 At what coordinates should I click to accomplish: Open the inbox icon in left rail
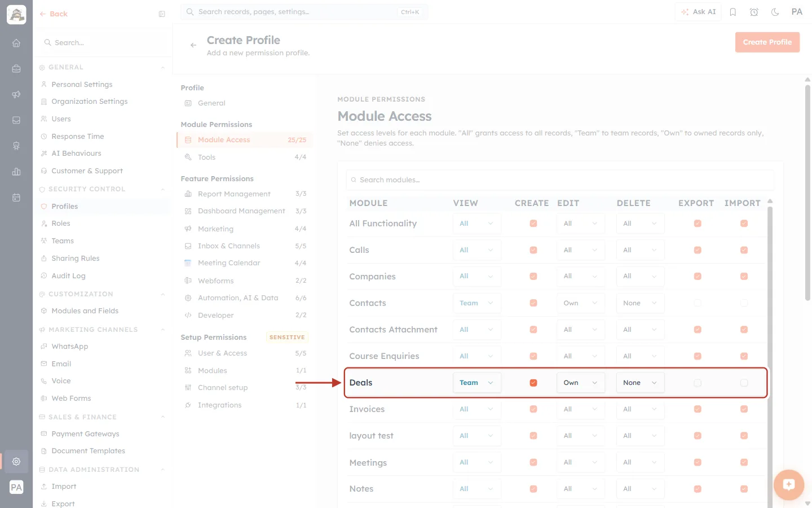pos(16,120)
